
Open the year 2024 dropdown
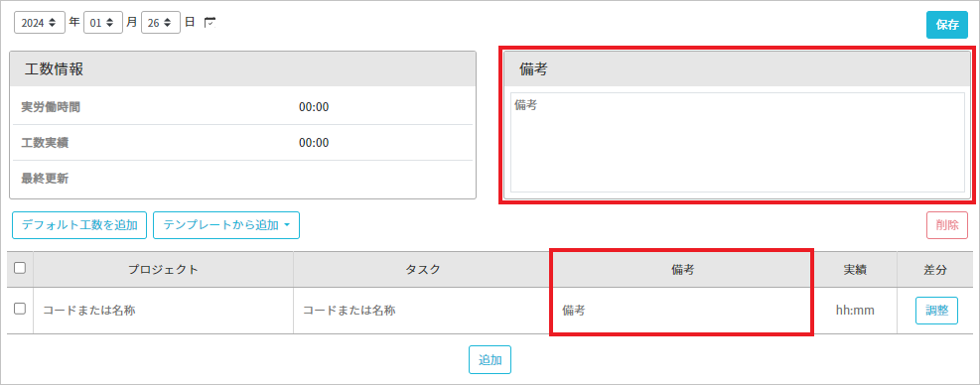click(40, 23)
